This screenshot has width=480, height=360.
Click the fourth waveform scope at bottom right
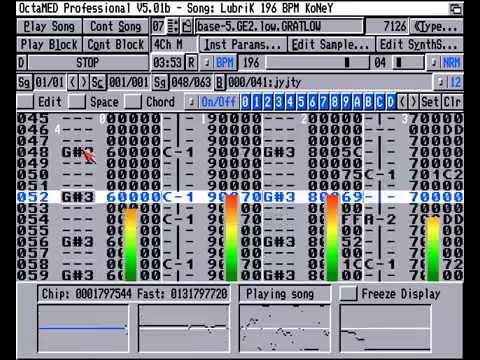coord(385,328)
